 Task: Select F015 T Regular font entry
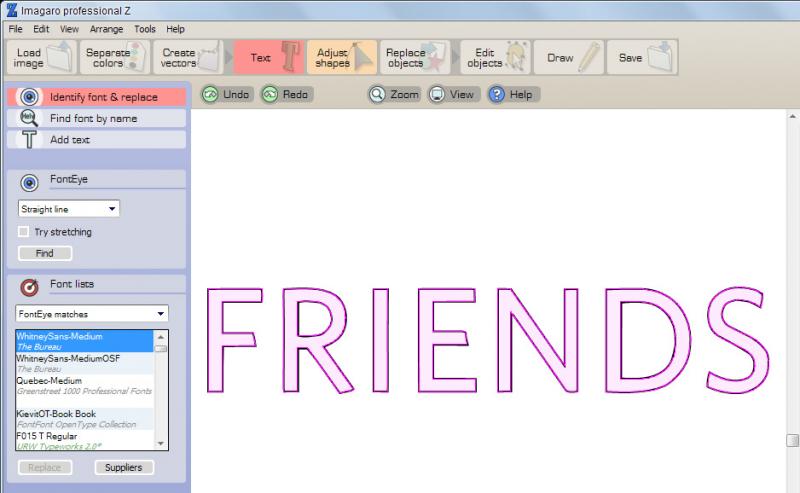coord(84,440)
